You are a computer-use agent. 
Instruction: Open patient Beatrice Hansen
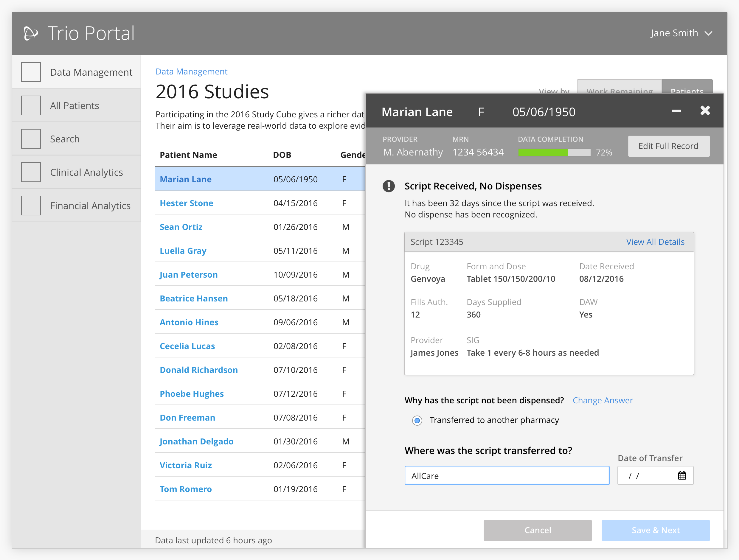(194, 298)
